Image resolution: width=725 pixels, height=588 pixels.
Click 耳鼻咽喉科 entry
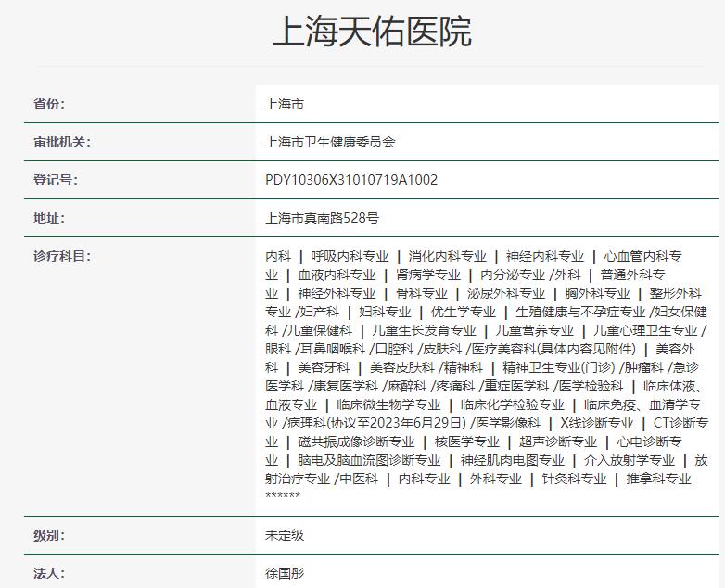point(333,349)
